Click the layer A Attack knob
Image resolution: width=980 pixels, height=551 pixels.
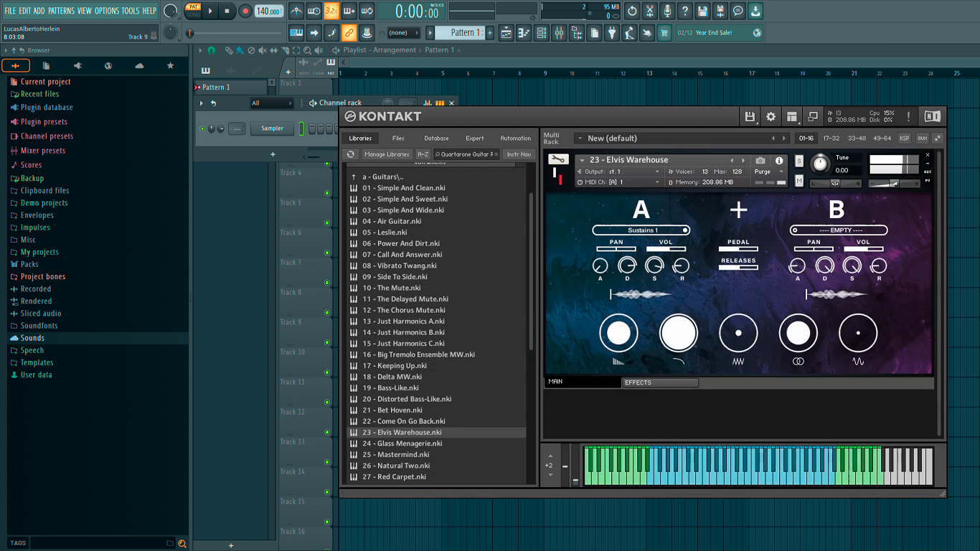(600, 266)
